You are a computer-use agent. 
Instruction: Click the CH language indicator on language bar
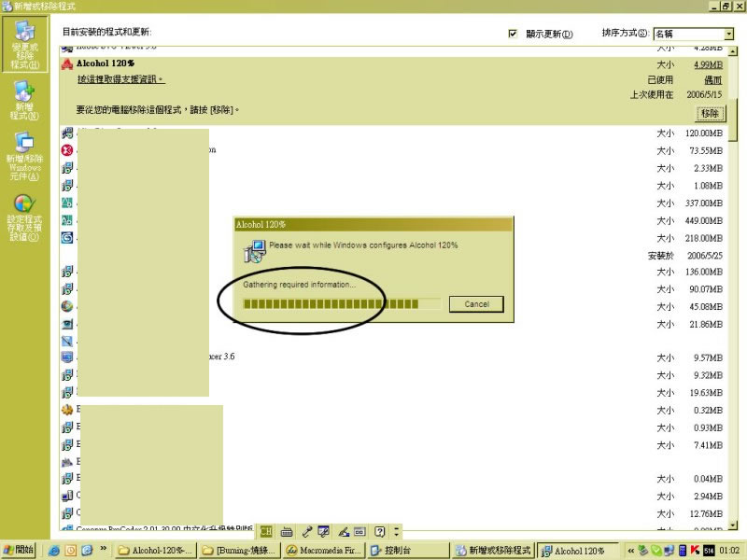[266, 531]
